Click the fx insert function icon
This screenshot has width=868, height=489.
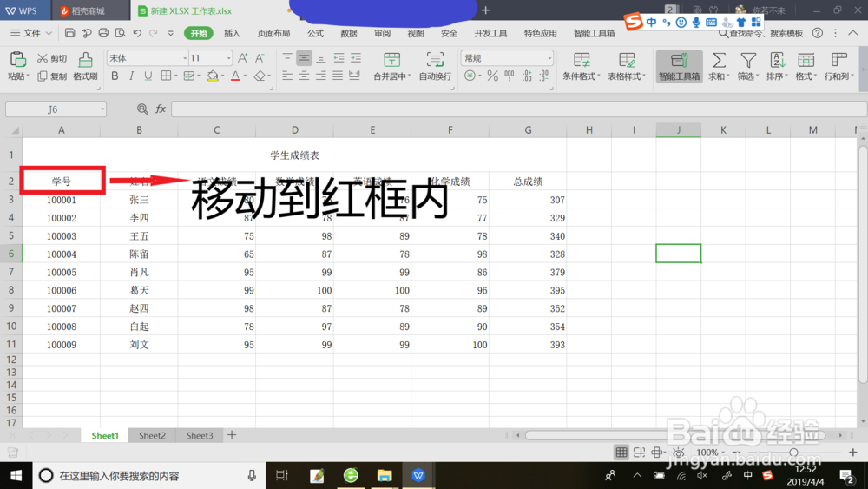[161, 109]
